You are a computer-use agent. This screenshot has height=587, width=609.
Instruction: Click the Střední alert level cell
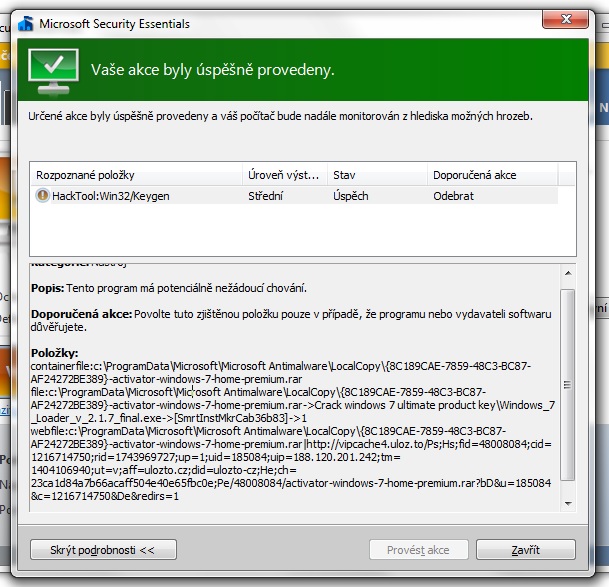[x=266, y=196]
